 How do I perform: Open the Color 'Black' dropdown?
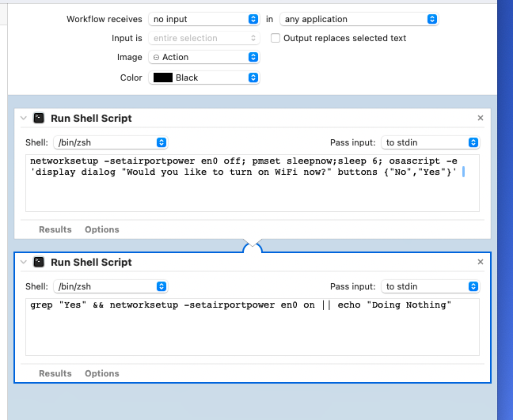coord(203,78)
